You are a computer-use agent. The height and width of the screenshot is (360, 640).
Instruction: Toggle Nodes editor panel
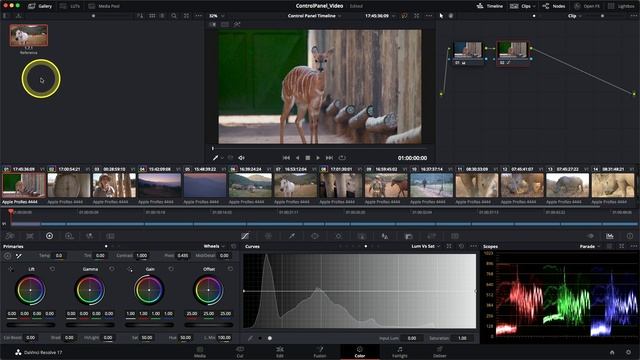[x=554, y=6]
